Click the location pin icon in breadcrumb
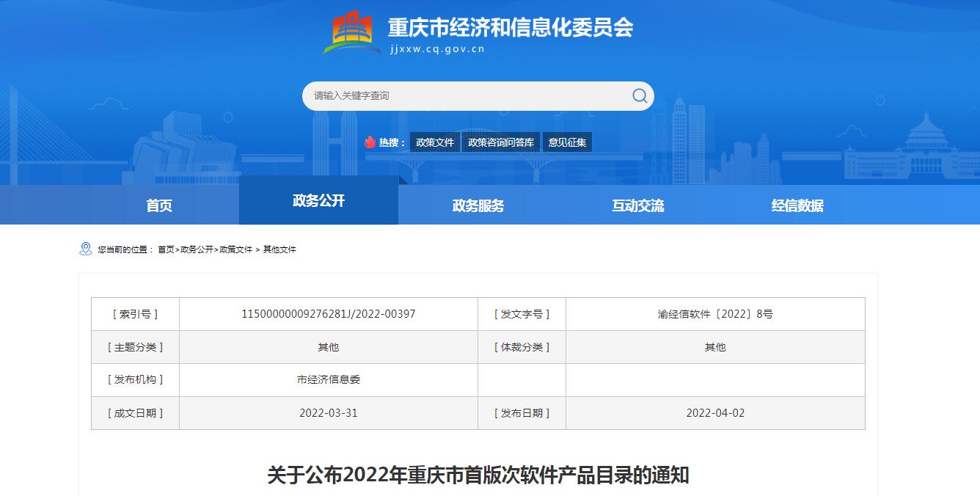Screen dimensions: 980x496 [x=86, y=249]
